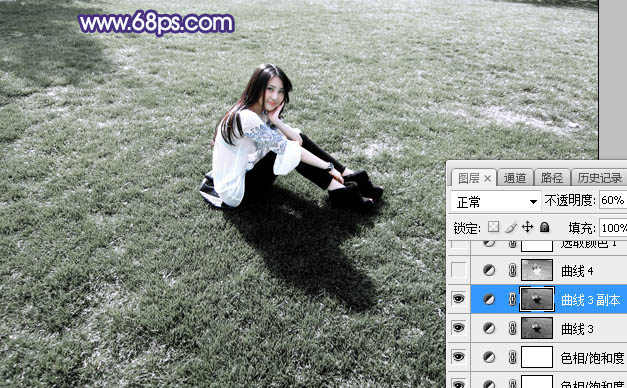Select the 曲线 4 layer mask thumbnail
Viewport: 627px width, 388px height.
[537, 270]
